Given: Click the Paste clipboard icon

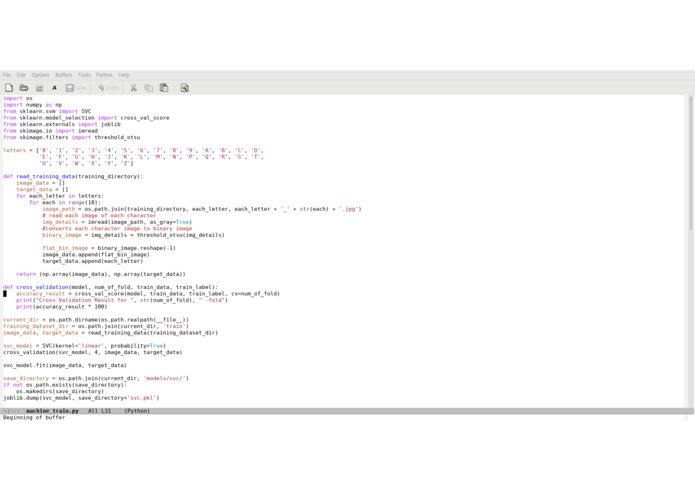Looking at the screenshot, I should click(x=164, y=88).
